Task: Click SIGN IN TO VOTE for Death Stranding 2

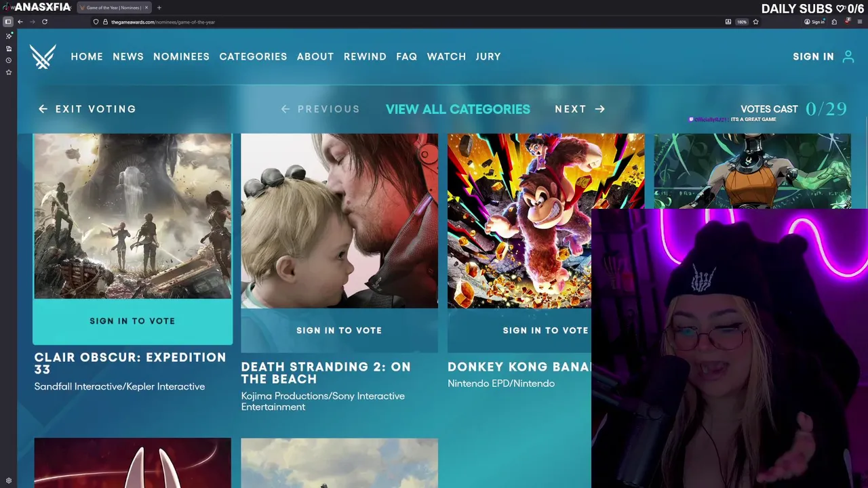Action: click(x=339, y=331)
